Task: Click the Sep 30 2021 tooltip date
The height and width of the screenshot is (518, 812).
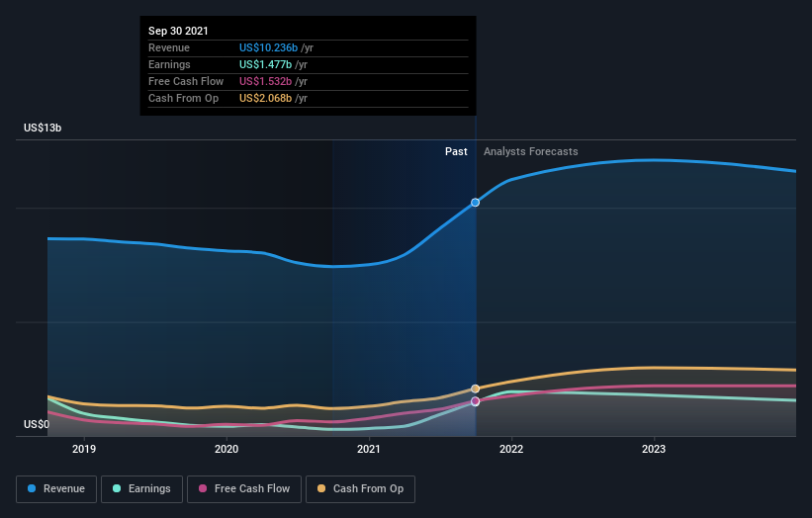Action: pyautogui.click(x=178, y=31)
